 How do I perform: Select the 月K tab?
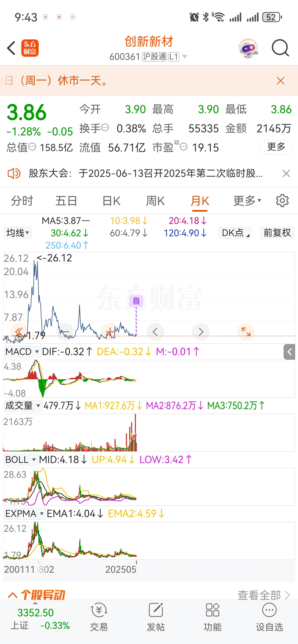point(200,201)
